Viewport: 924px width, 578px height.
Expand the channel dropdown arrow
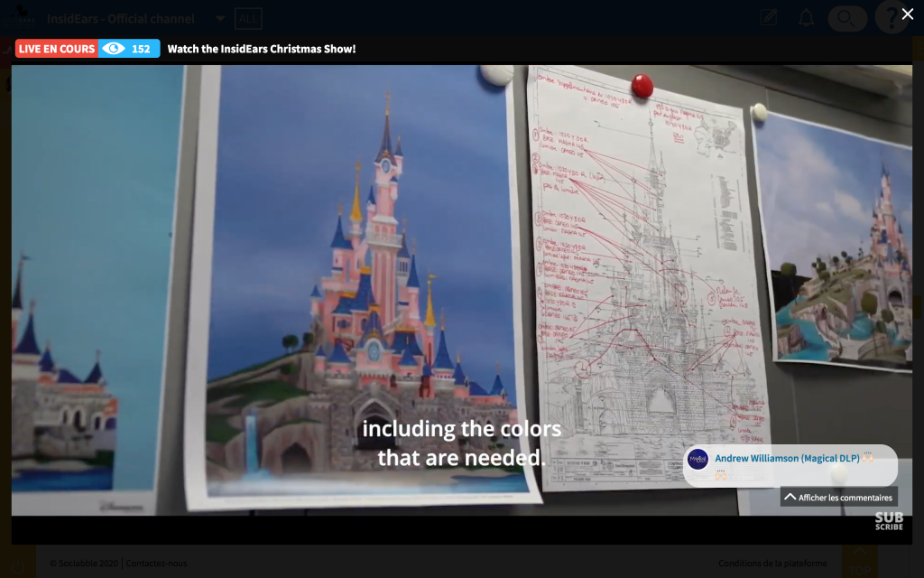pos(220,19)
